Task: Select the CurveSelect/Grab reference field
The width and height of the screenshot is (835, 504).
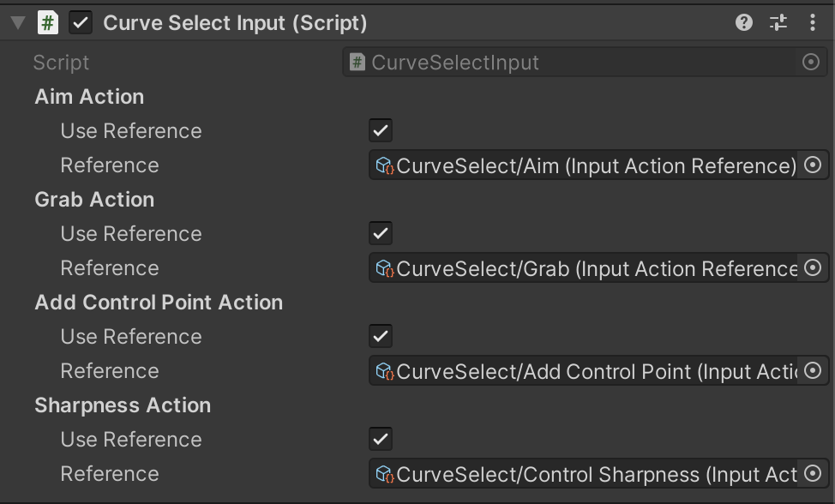Action: 586,268
